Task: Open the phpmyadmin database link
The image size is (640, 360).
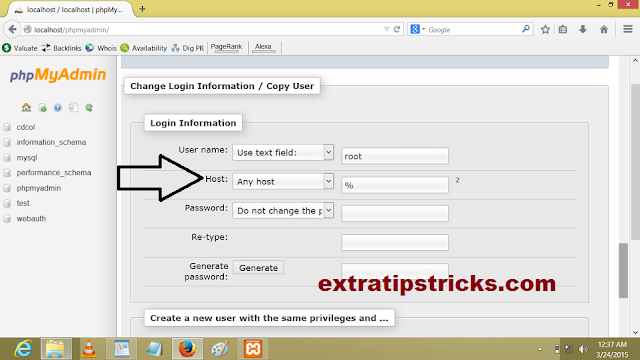Action: pyautogui.click(x=39, y=188)
